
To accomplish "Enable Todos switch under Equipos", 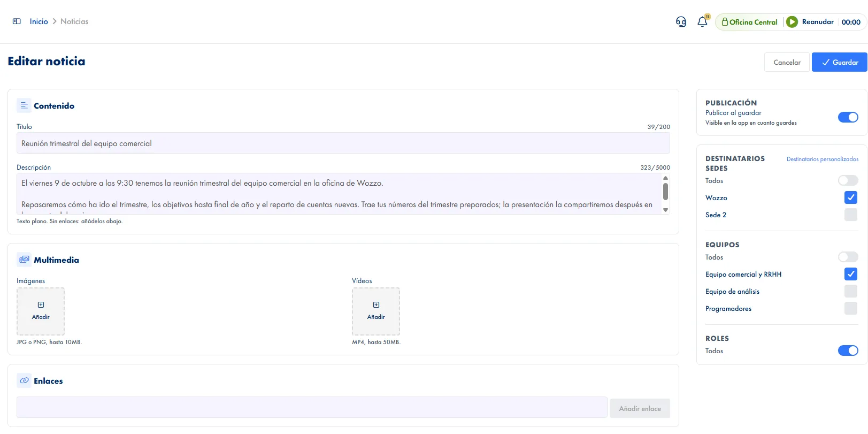I will tap(848, 257).
